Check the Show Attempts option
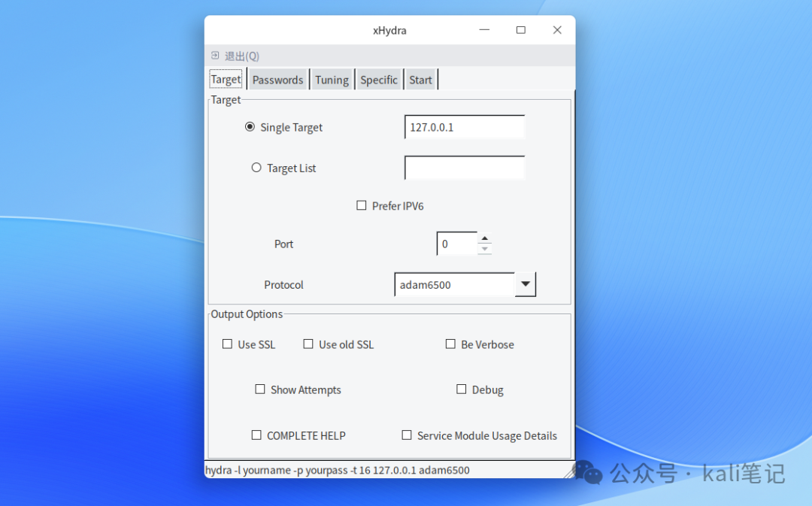Screen dimensions: 812x506 pyautogui.click(x=260, y=389)
